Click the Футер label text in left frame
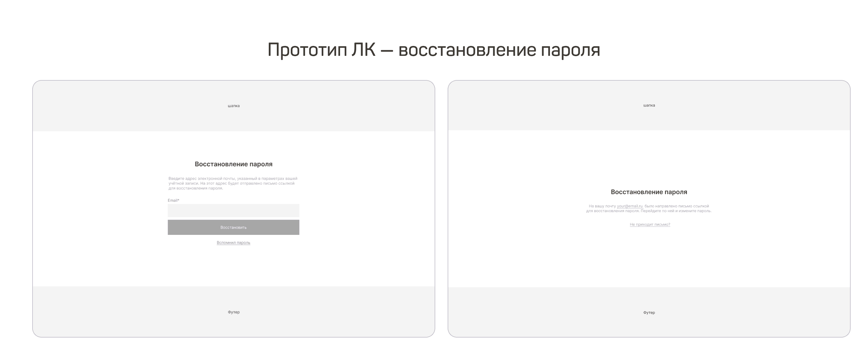Viewport: 868px width, 363px height. (233, 312)
